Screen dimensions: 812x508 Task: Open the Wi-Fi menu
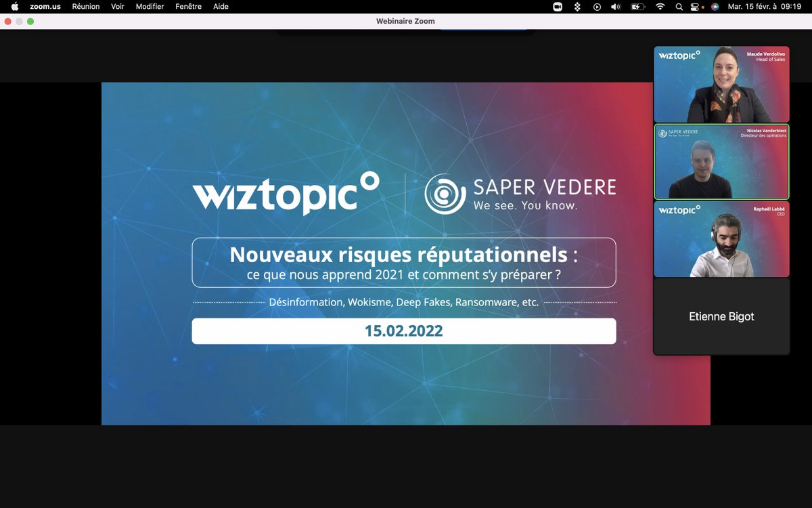660,6
